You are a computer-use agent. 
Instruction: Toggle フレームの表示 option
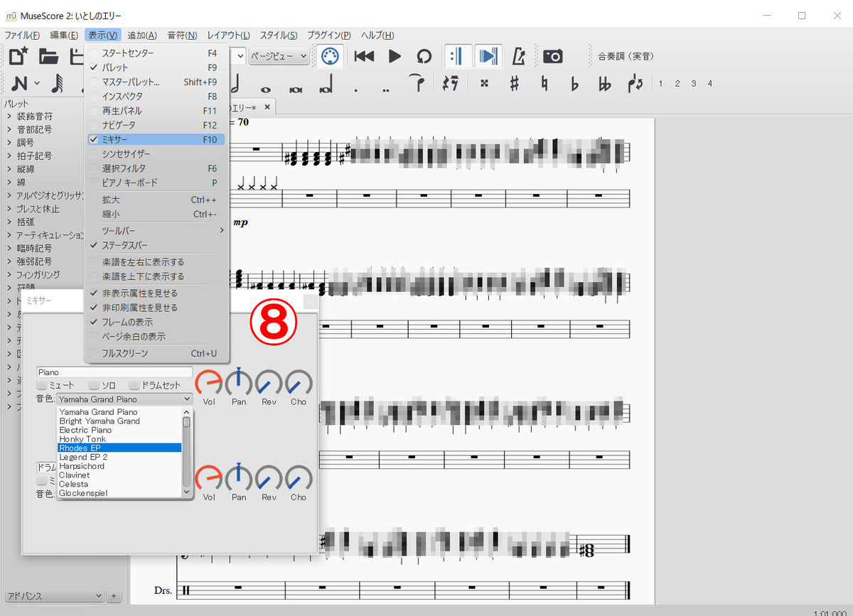tap(156, 322)
